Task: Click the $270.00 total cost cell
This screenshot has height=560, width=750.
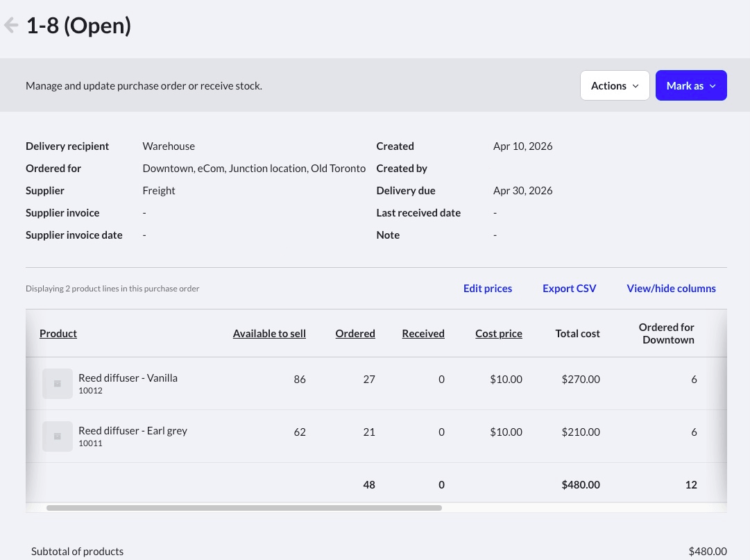Action: tap(580, 379)
